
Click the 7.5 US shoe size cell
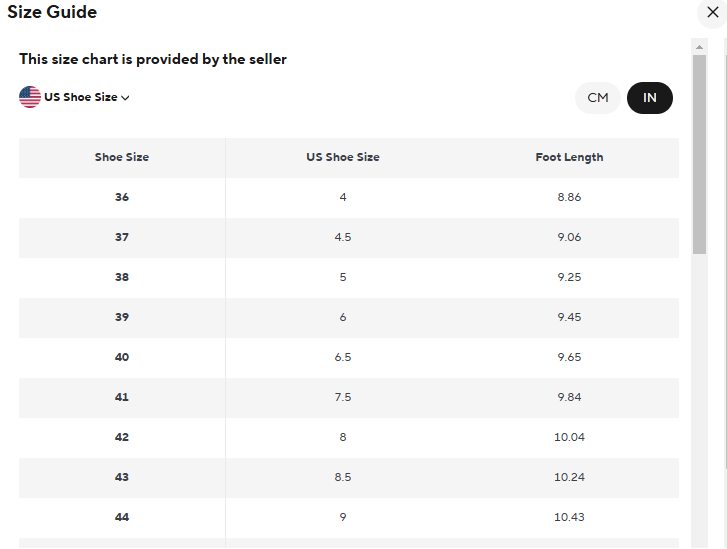coord(343,397)
